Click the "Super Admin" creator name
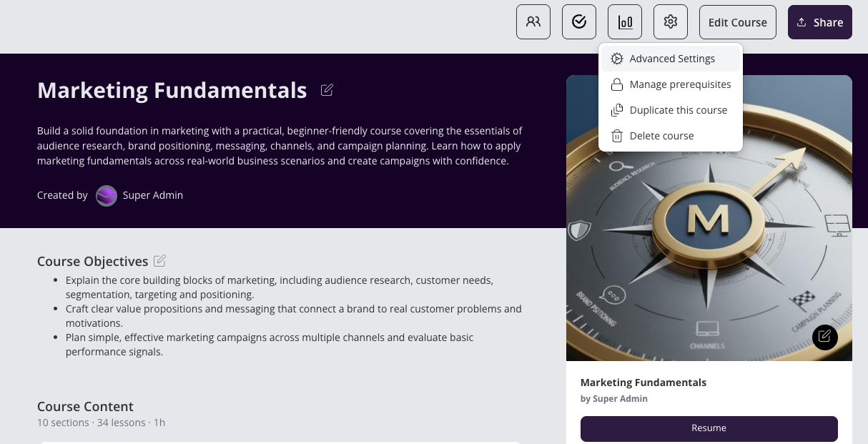 click(x=153, y=195)
